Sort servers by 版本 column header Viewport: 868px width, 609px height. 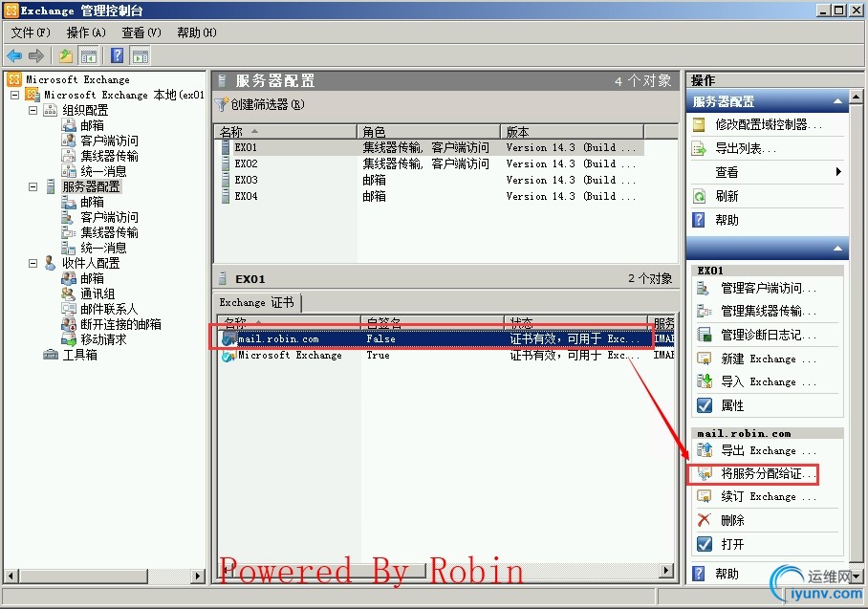pyautogui.click(x=572, y=132)
